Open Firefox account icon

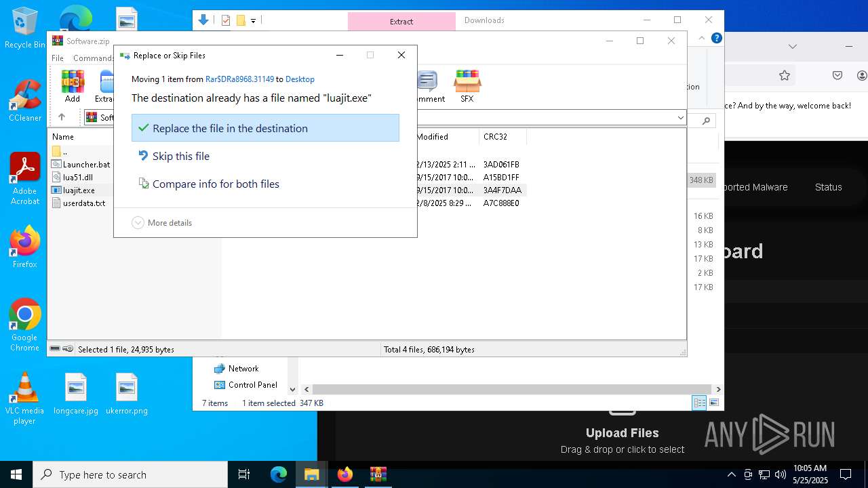pos(862,75)
